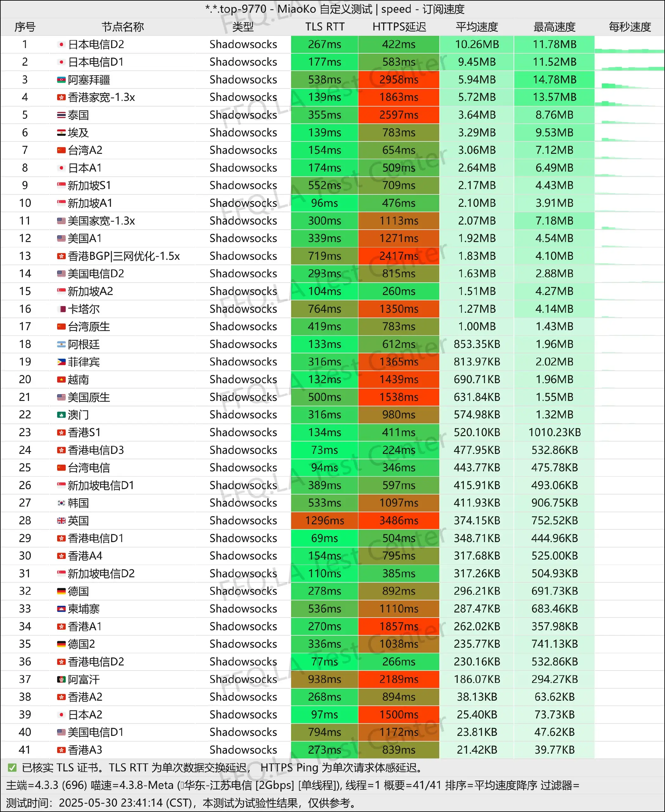Click the 7.18MB max speed cell
This screenshot has width=665, height=812.
pyautogui.click(x=555, y=220)
